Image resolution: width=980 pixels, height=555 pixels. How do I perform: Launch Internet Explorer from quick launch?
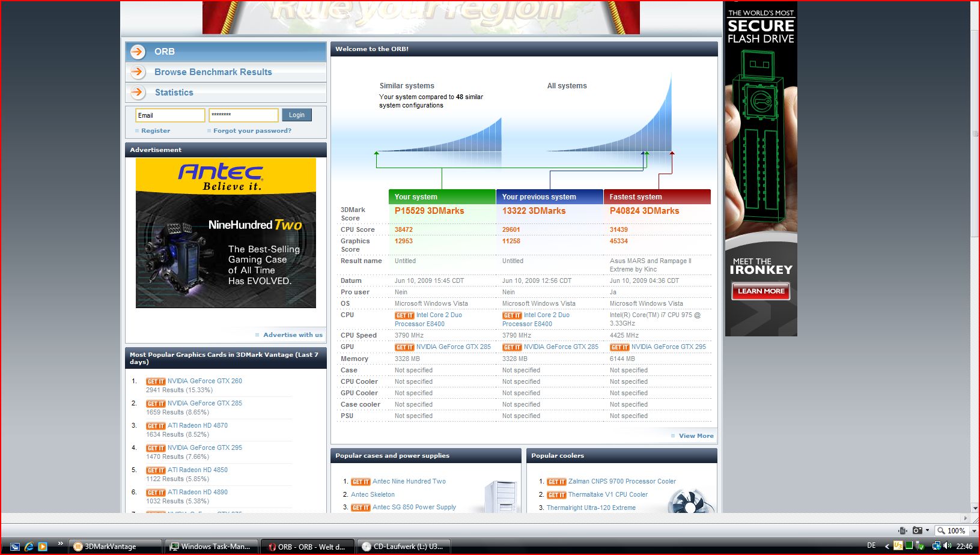click(29, 547)
